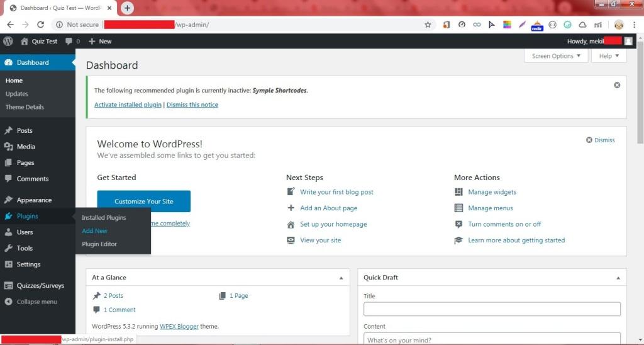
Task: Collapse the At a Glance widget
Action: click(x=341, y=278)
